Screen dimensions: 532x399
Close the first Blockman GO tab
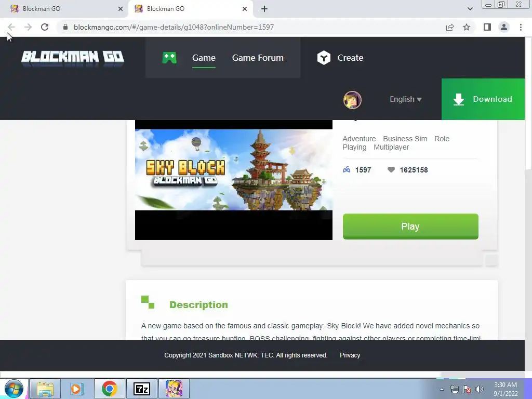coord(120,9)
